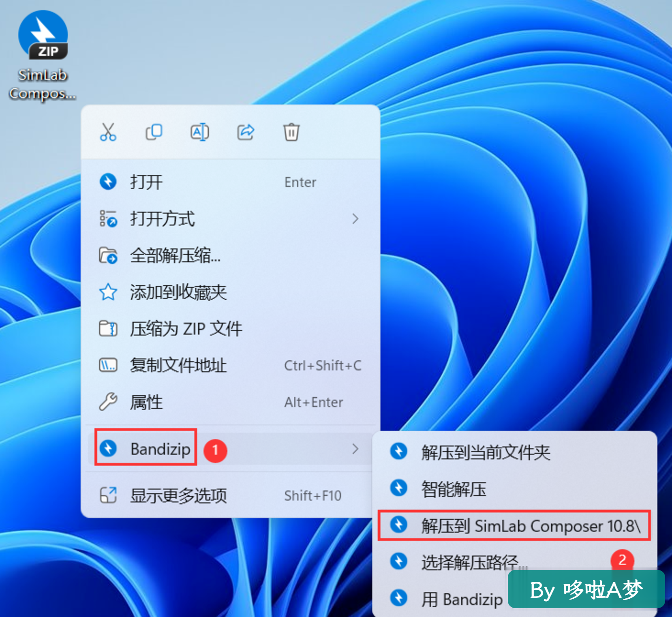Click the Bandizip icon beside 解压到当前文件夹
The height and width of the screenshot is (617, 672).
point(399,451)
